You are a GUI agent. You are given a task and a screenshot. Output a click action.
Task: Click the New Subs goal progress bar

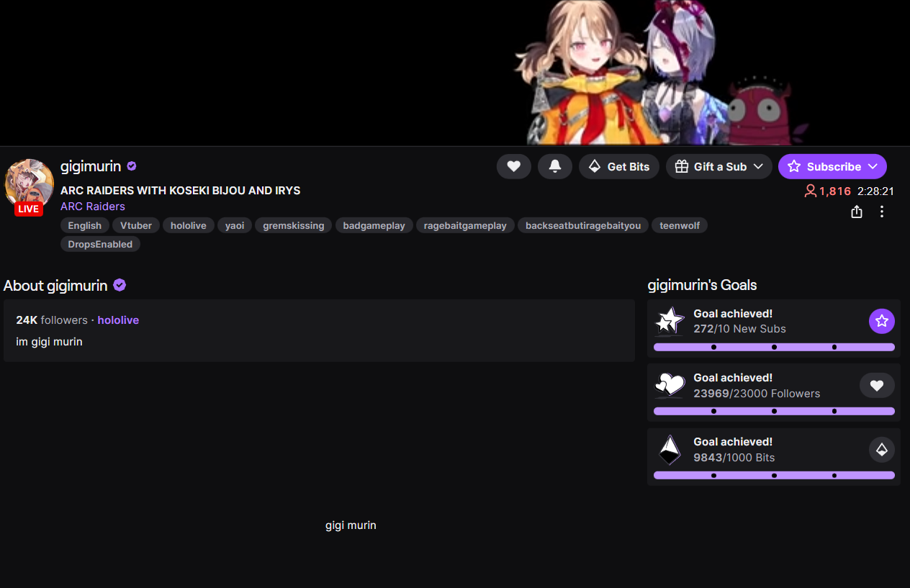click(774, 347)
